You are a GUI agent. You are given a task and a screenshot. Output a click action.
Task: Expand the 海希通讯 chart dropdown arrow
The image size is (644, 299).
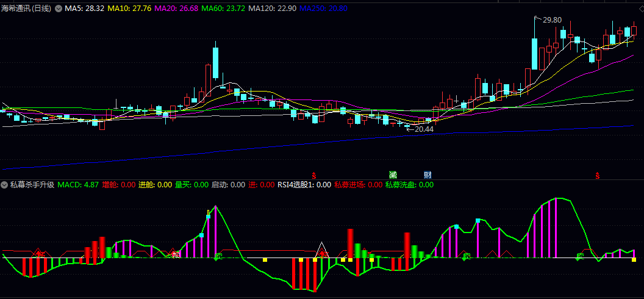pyautogui.click(x=59, y=9)
